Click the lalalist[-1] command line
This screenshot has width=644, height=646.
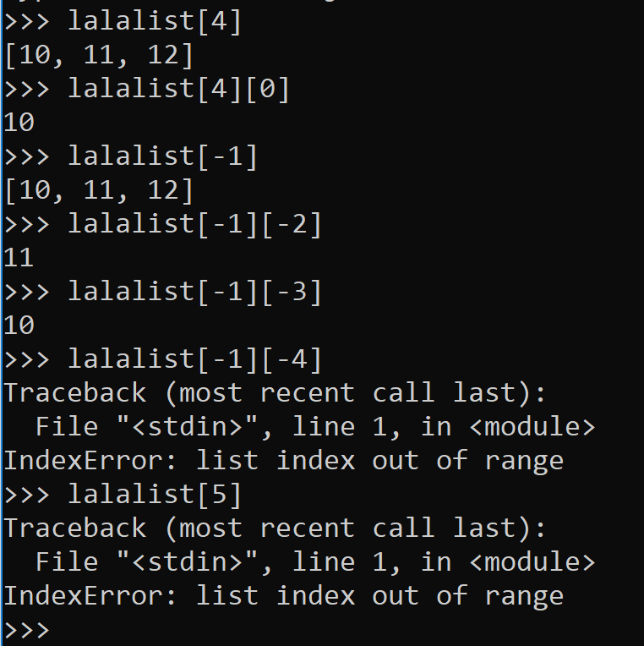(162, 156)
